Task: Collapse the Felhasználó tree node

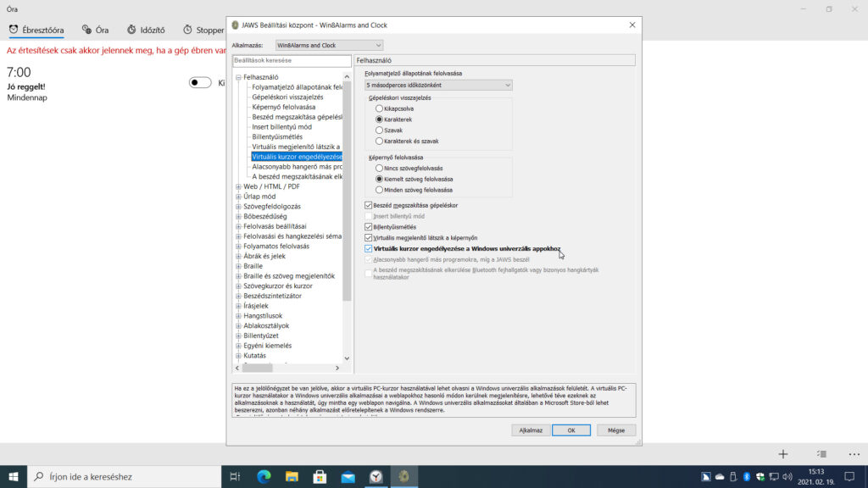Action: (238, 77)
